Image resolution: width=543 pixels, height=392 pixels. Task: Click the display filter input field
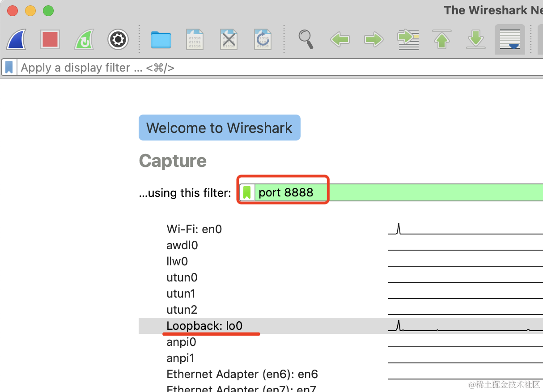tap(280, 68)
